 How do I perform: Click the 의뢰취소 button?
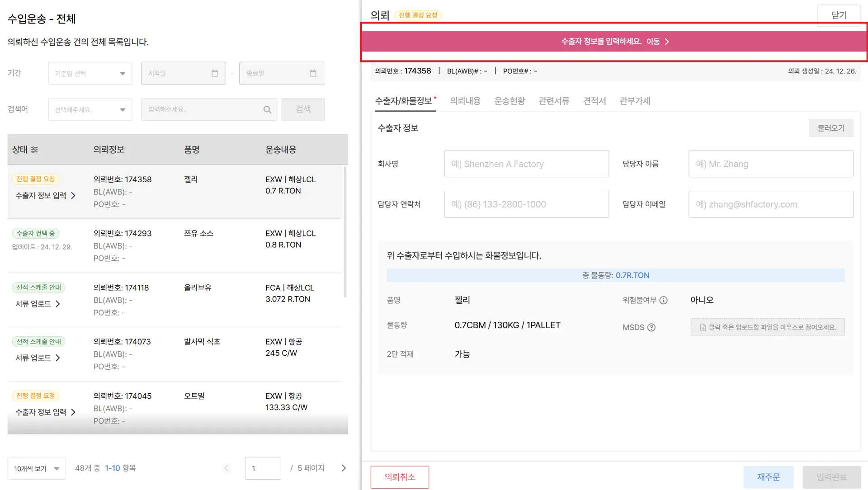(x=400, y=477)
